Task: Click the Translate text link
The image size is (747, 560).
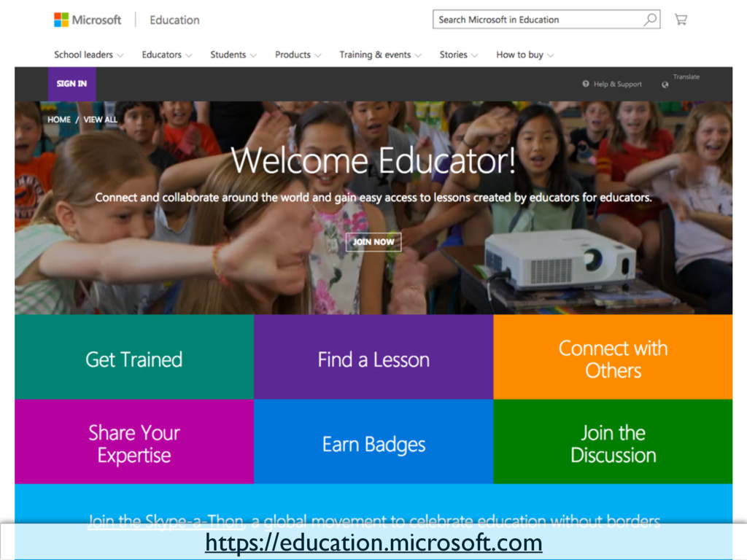Action: click(x=686, y=77)
